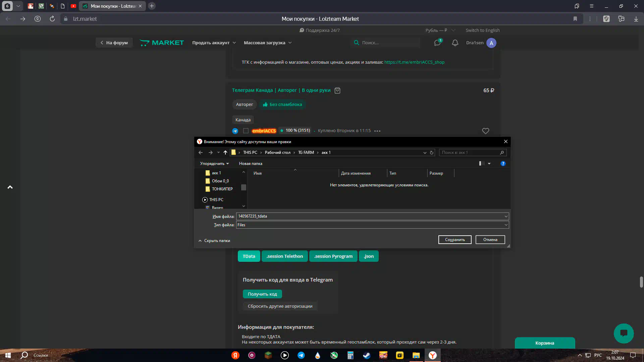Open the messages icon with badge
644x362 pixels.
pyautogui.click(x=438, y=43)
